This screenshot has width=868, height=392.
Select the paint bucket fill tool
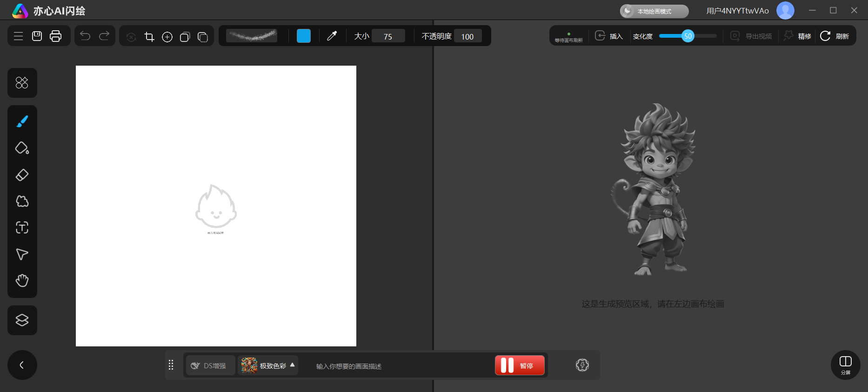pos(22,148)
